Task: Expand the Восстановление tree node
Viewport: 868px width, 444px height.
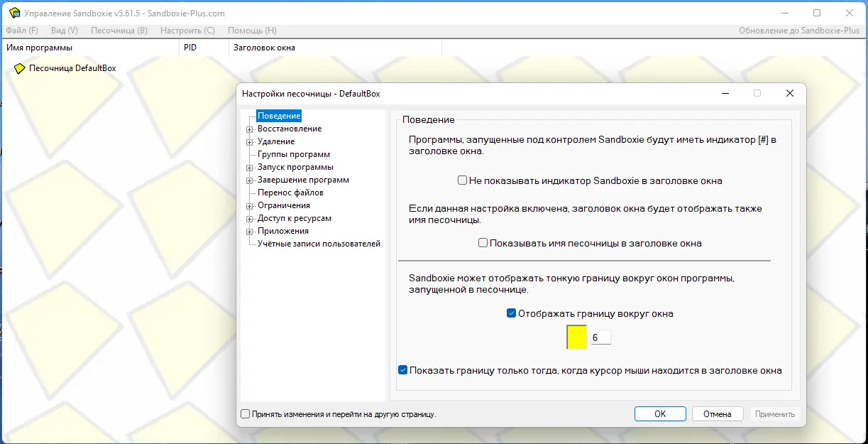Action: (x=248, y=129)
